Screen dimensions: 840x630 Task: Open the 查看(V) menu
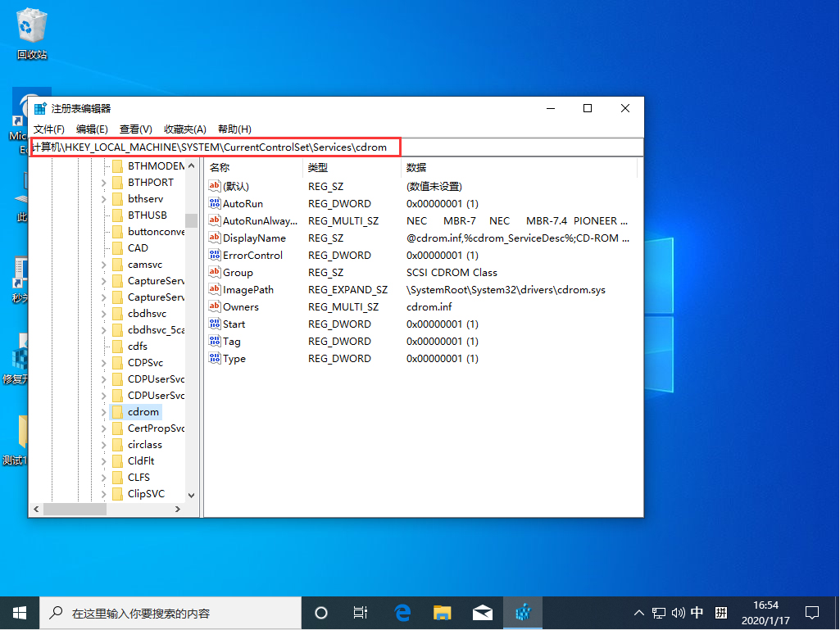coord(135,129)
